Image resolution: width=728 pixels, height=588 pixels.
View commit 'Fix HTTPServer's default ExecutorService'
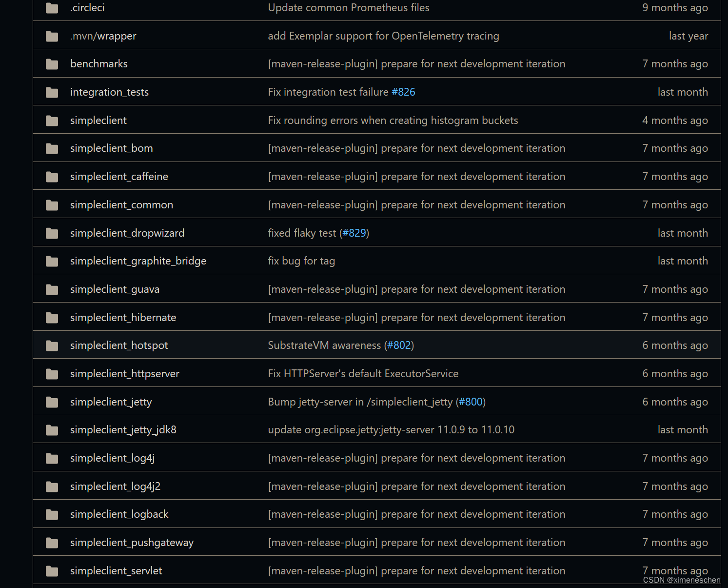click(x=363, y=374)
